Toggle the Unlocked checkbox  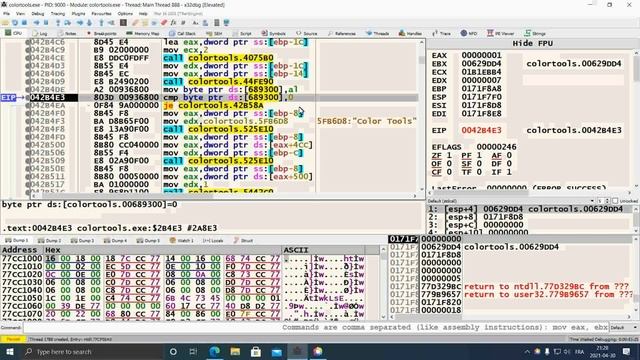click(x=615, y=201)
